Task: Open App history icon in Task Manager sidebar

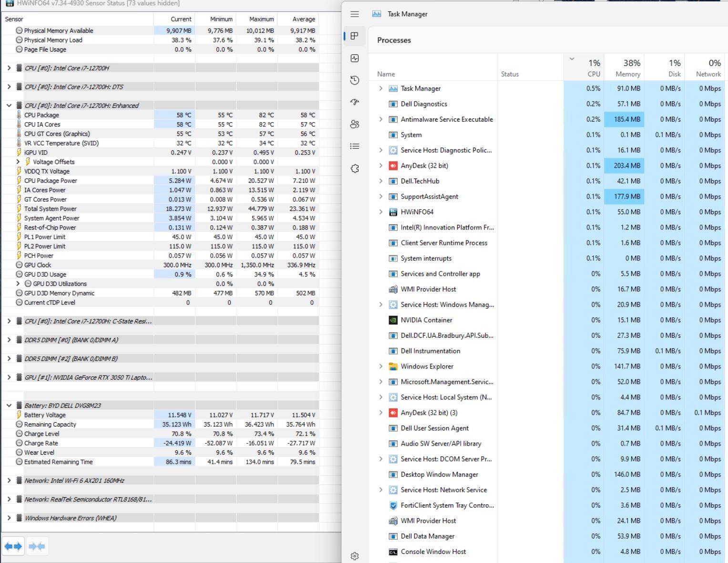Action: tap(354, 80)
